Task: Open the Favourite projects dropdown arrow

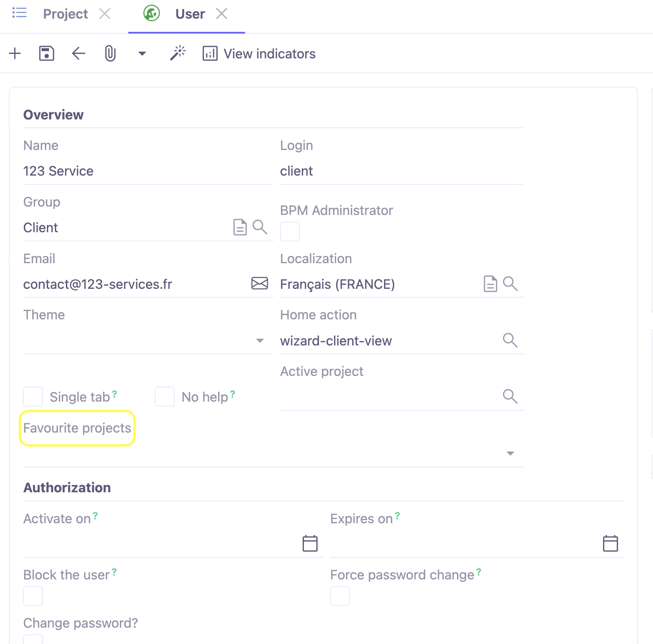Action: (510, 453)
